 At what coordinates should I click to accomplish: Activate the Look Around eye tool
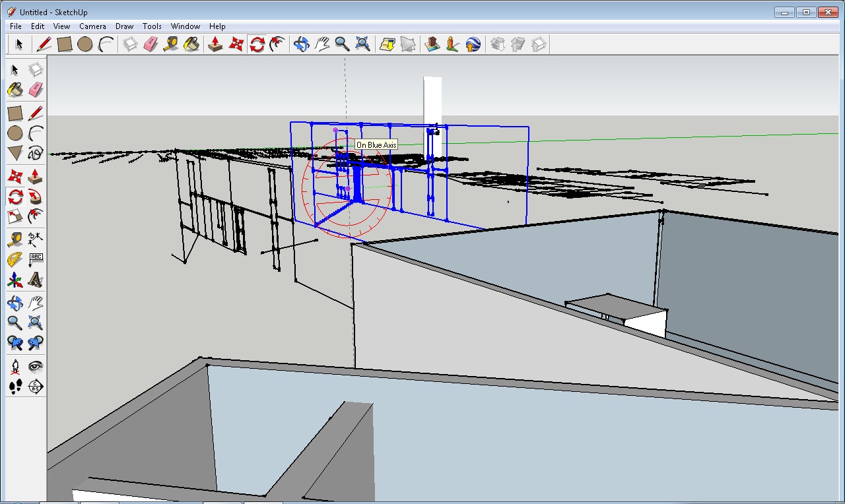click(36, 367)
